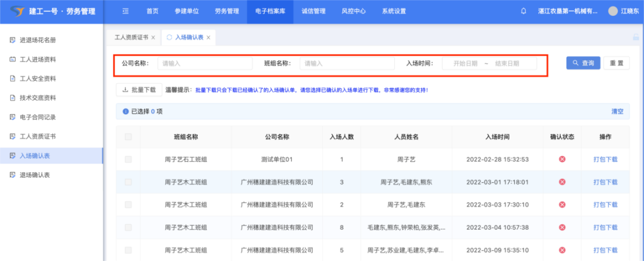Click the 工人安全资料 sidebar icon
Viewport: 644px width, 261px height.
click(12, 79)
